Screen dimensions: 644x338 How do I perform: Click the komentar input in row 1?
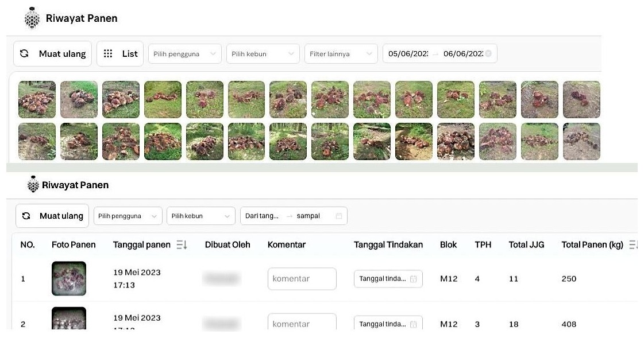point(302,278)
